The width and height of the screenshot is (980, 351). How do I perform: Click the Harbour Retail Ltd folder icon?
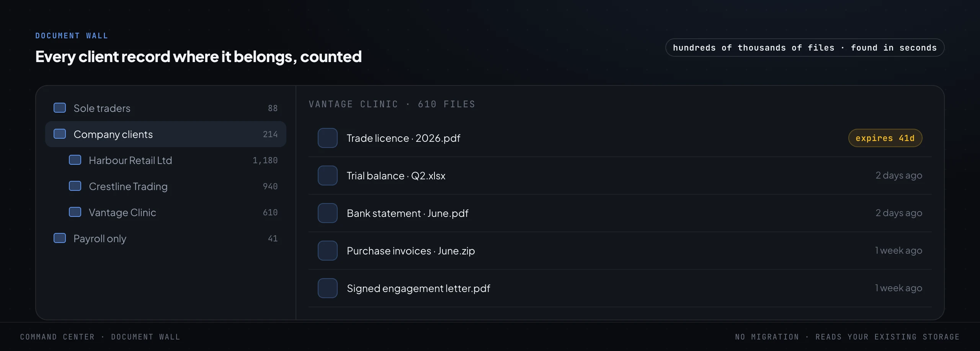[75, 160]
